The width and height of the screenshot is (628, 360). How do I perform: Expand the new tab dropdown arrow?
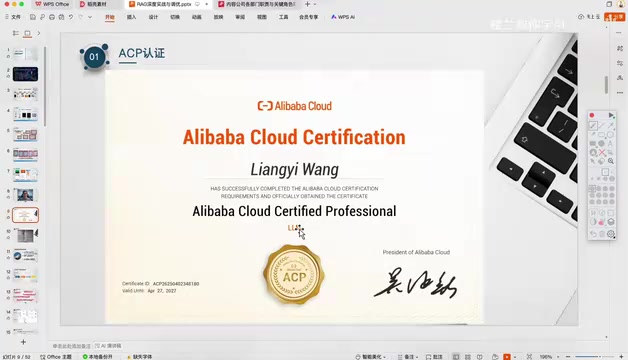pyautogui.click(x=315, y=4)
